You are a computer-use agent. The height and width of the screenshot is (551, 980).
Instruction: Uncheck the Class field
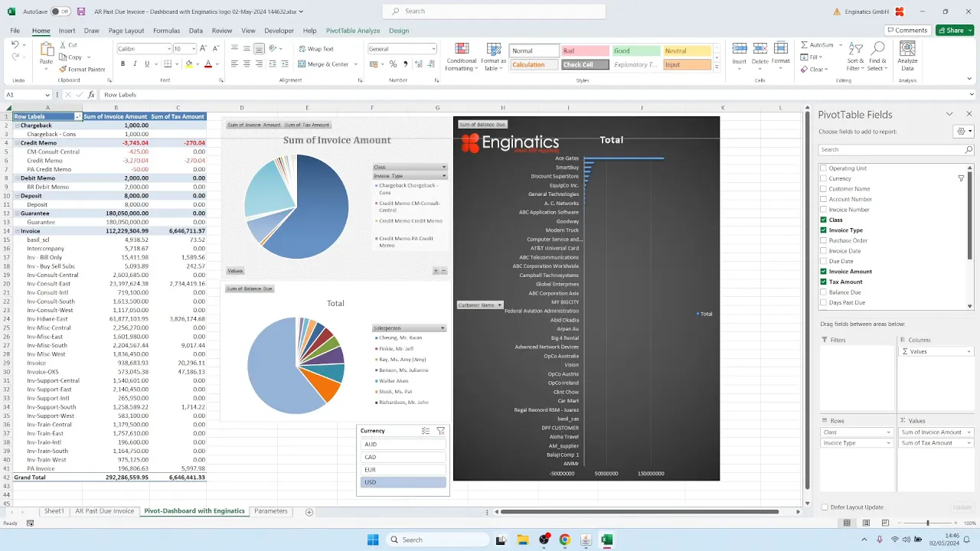pos(824,220)
